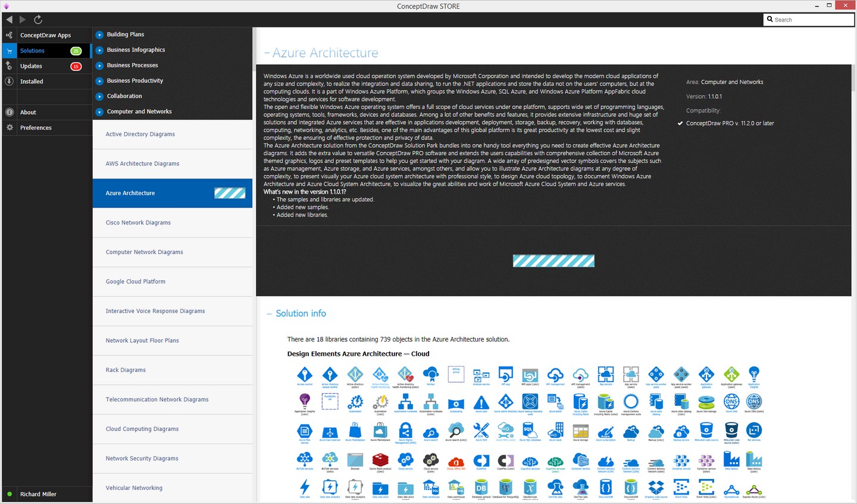Image resolution: width=857 pixels, height=504 pixels.
Task: Click the refresh icon in the toolbar
Action: click(38, 20)
